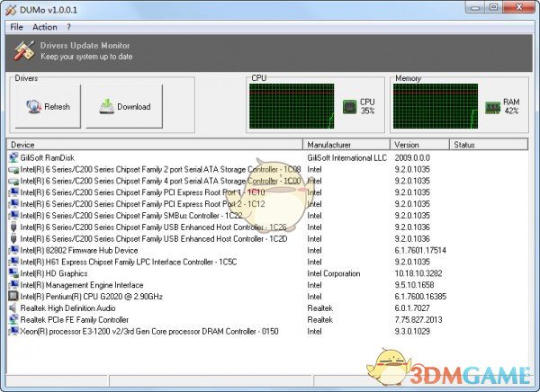Click the Drivers Update Monitor logo icon
The height and width of the screenshot is (392, 540).
pos(24,50)
